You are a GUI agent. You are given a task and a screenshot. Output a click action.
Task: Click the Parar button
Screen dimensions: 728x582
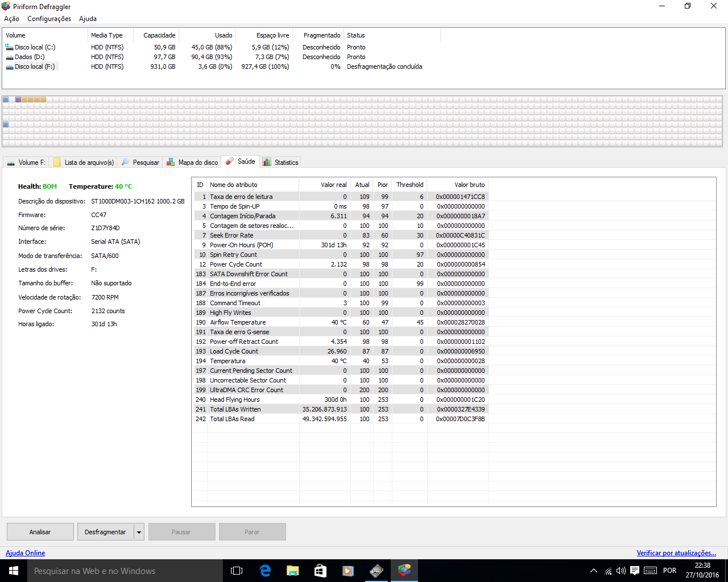point(252,532)
